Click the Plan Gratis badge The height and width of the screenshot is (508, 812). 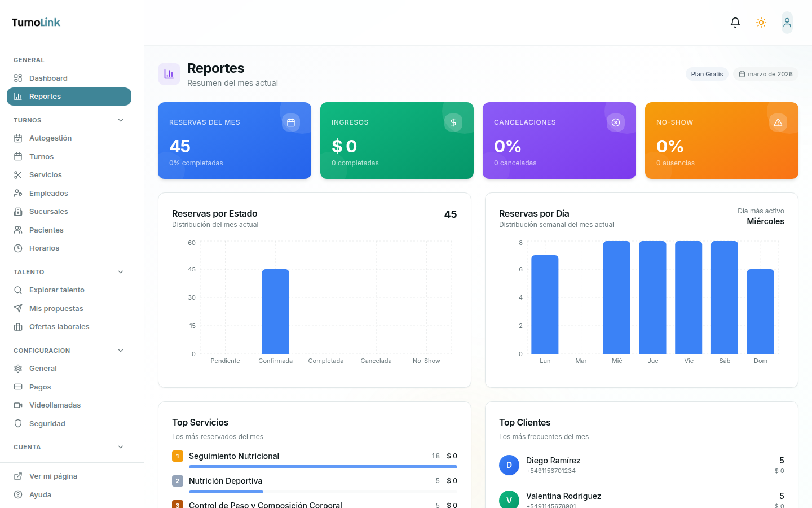tap(707, 74)
